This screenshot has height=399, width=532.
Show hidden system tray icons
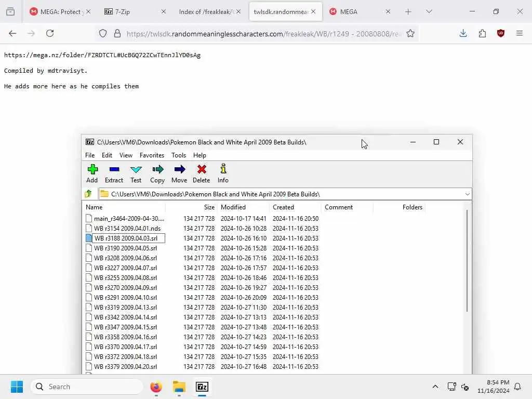(435, 387)
